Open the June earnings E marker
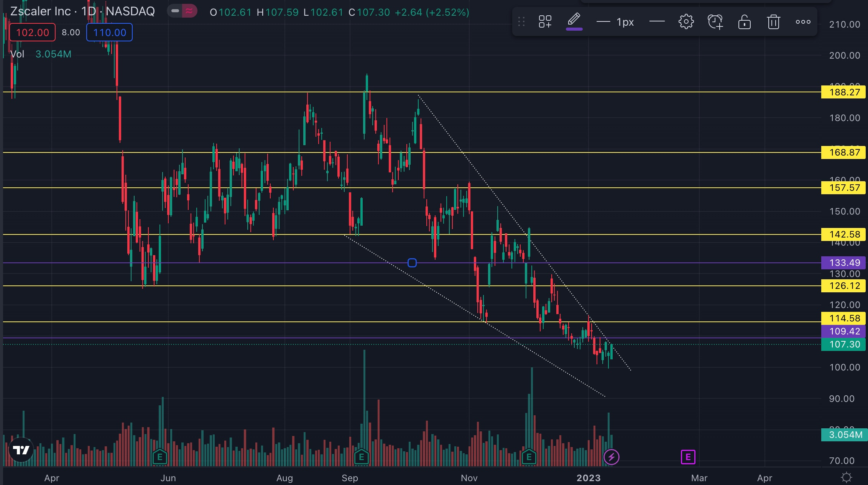This screenshot has height=485, width=868. [x=160, y=457]
